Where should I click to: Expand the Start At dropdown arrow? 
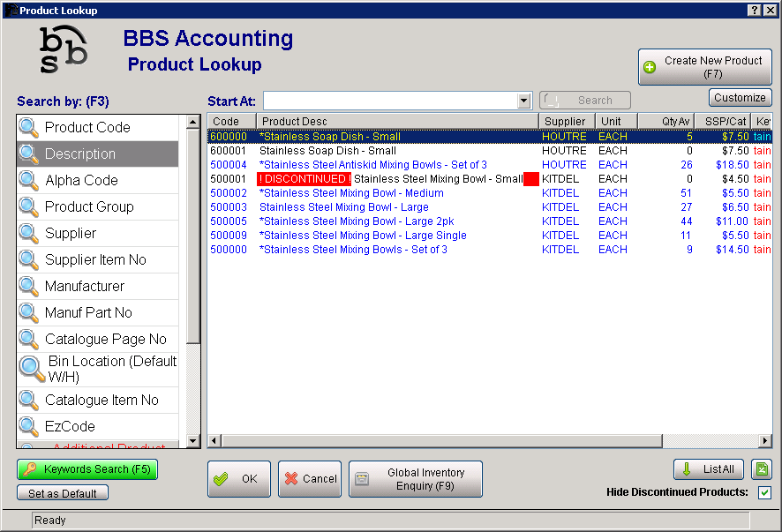pyautogui.click(x=524, y=101)
